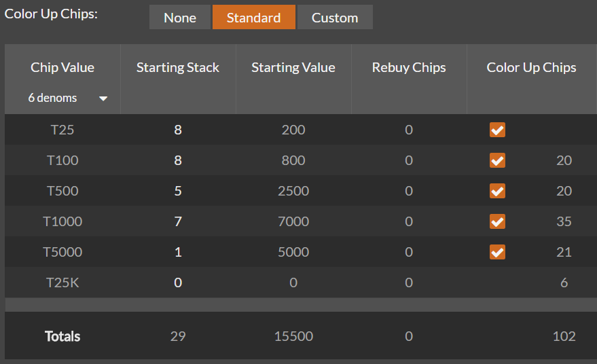This screenshot has height=364, width=597.
Task: Edit the T25K starting stack value 0
Action: [x=178, y=283]
